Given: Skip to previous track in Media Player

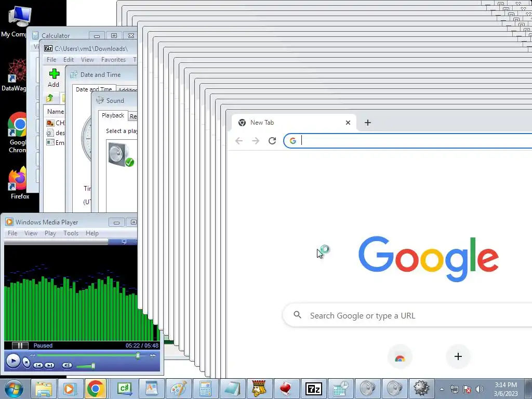Looking at the screenshot, I should pyautogui.click(x=38, y=365).
